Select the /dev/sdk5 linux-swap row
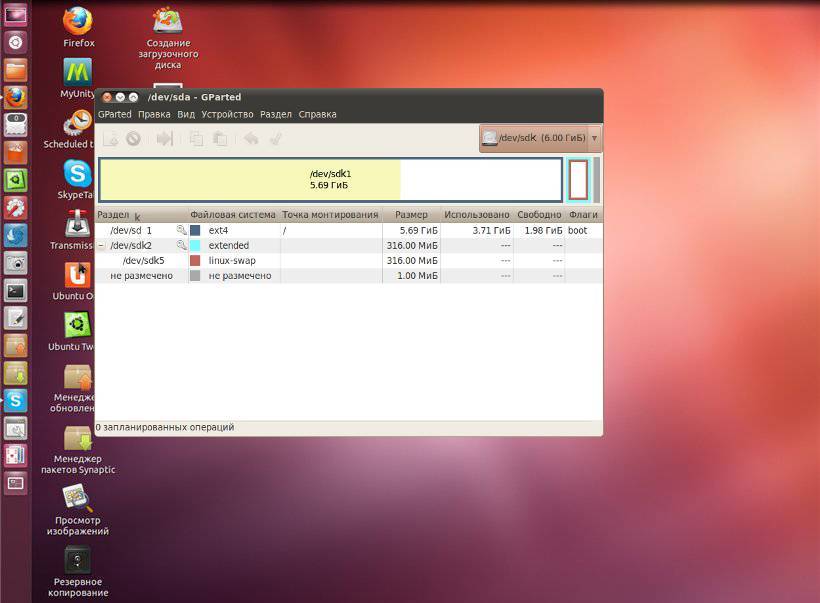The height and width of the screenshot is (603, 820). click(349, 260)
